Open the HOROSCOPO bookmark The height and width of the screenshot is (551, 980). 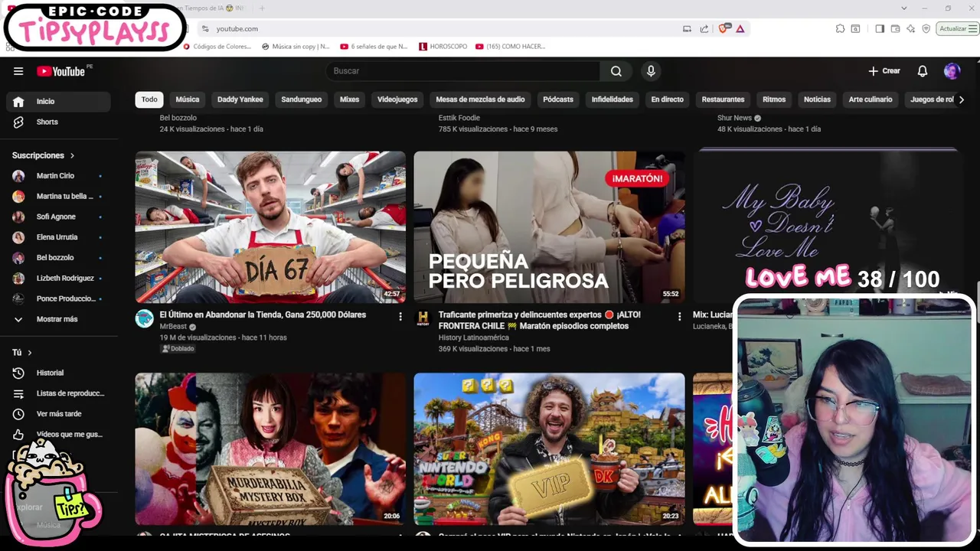pos(443,47)
